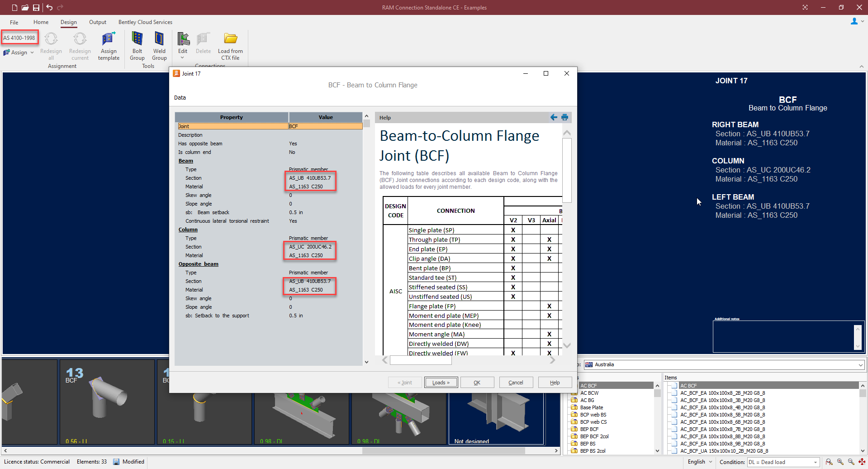The height and width of the screenshot is (469, 868).
Task: Click Assign template in Assignment group
Action: (109, 46)
